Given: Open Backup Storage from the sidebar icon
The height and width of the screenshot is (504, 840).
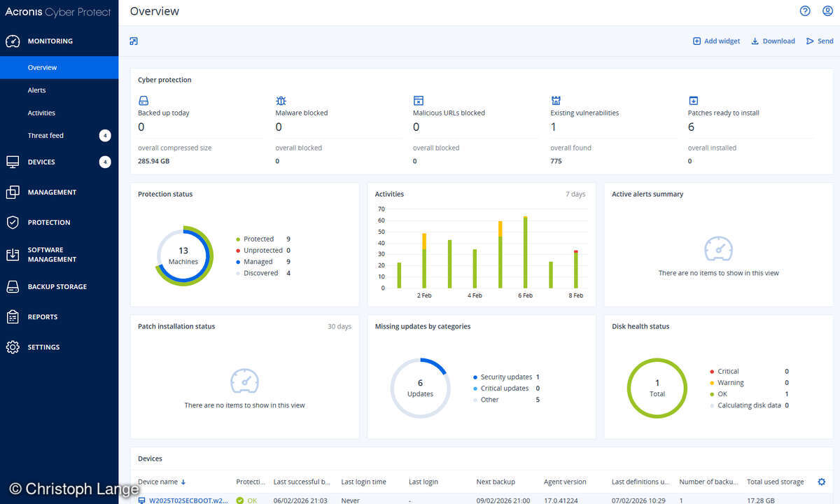Looking at the screenshot, I should [14, 286].
